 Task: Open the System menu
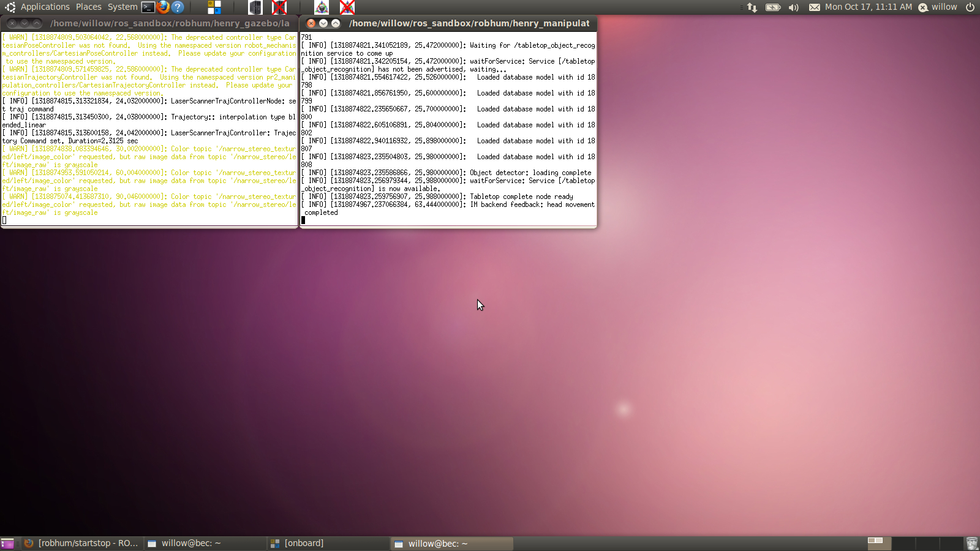coord(123,7)
